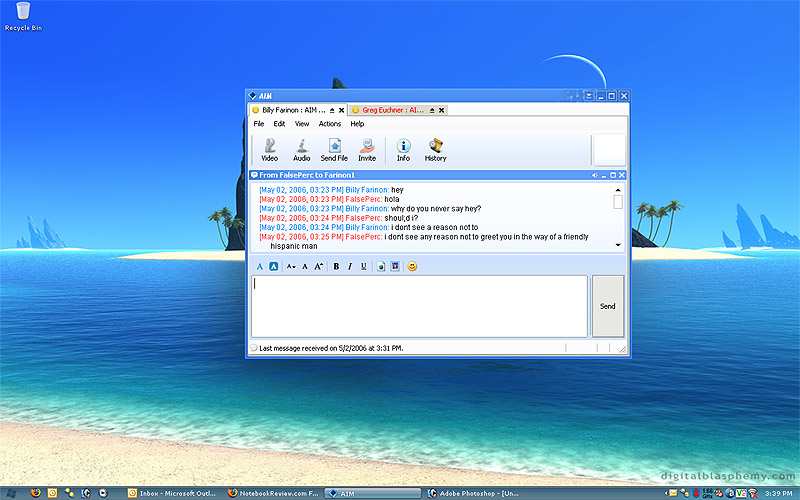
Task: Insert a hyperlink into the message
Action: pos(381,266)
